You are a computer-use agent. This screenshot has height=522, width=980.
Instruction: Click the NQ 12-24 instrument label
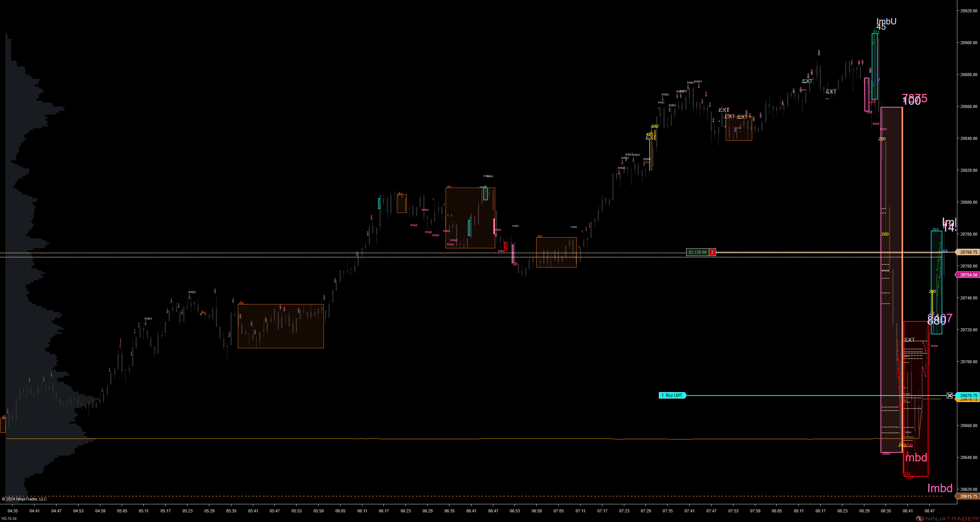click(9, 519)
